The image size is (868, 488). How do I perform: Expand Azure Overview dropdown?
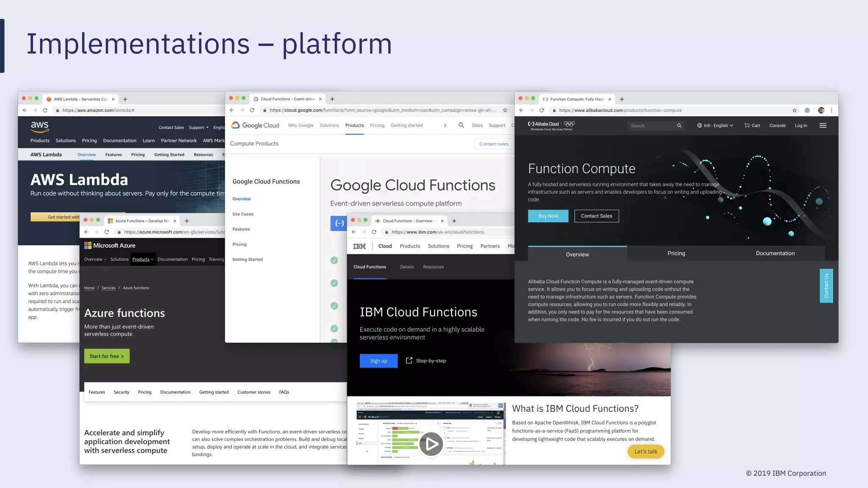pos(95,259)
